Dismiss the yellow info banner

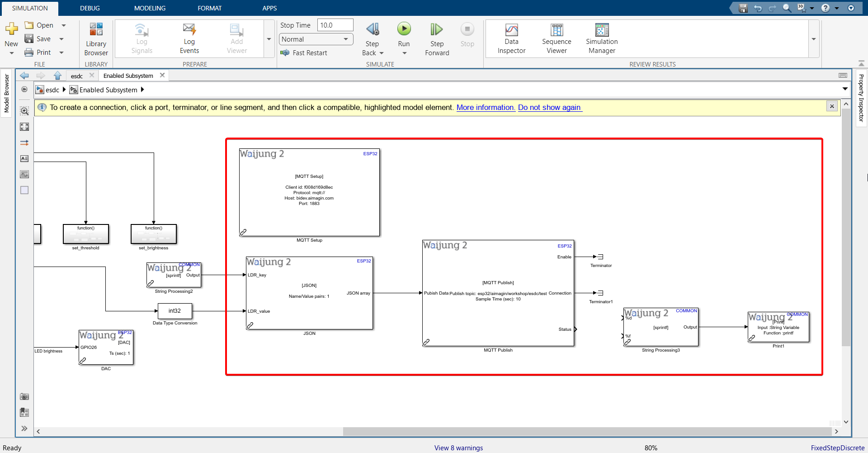(x=832, y=106)
